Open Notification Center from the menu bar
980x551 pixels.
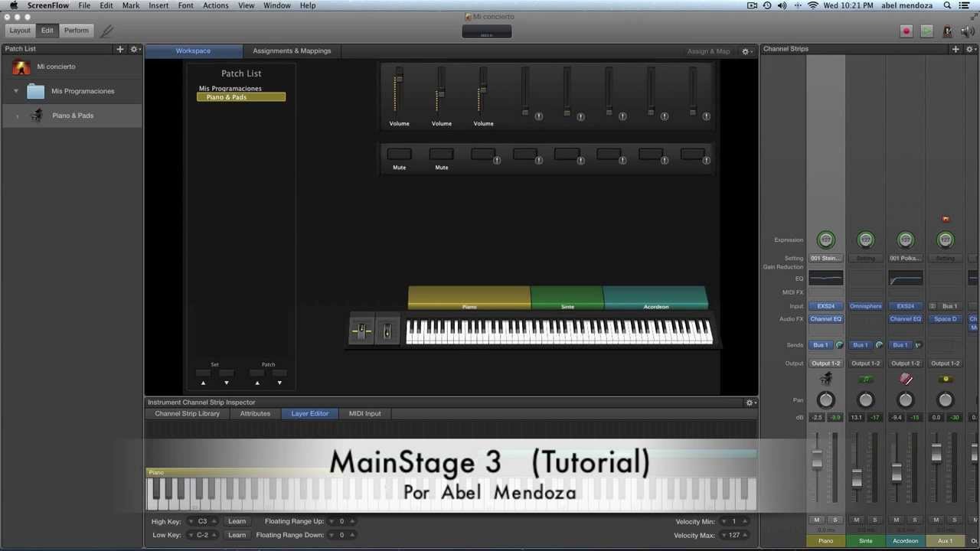pos(964,5)
